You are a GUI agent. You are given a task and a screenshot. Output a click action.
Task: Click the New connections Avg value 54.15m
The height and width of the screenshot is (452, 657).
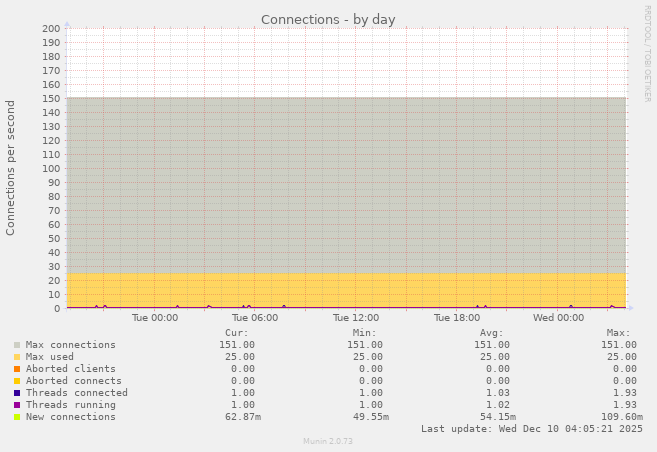[x=498, y=417]
